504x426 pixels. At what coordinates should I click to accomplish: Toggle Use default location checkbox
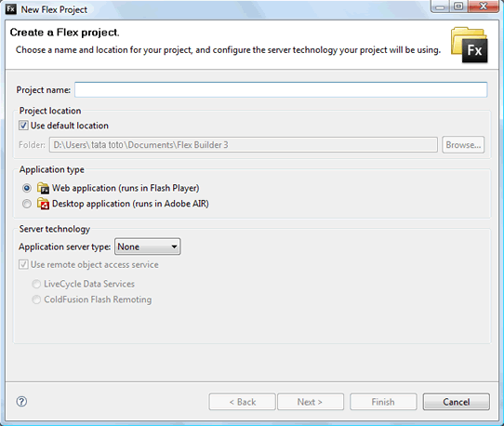tap(23, 126)
